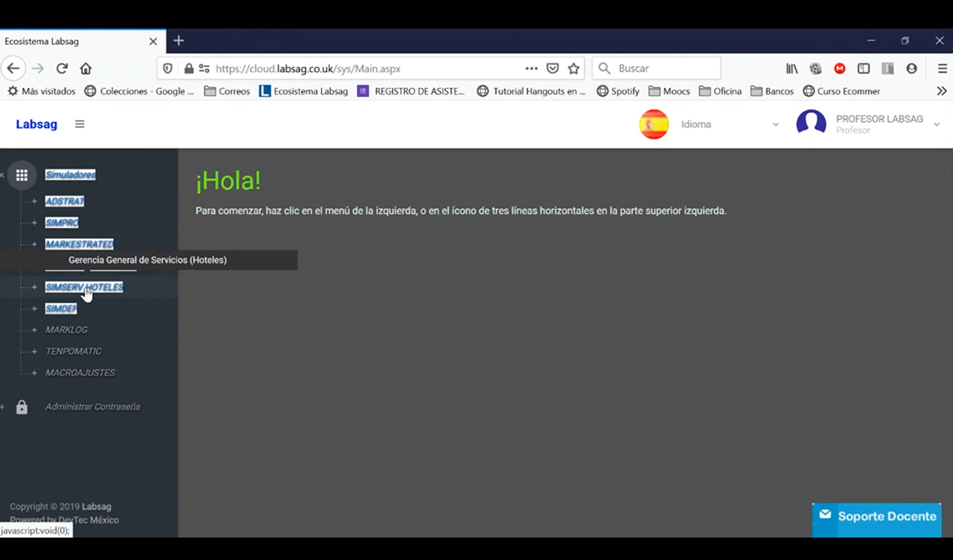Screen dimensions: 953x560
Task: Expand the MACROAJUSTES tree node
Action: [34, 373]
